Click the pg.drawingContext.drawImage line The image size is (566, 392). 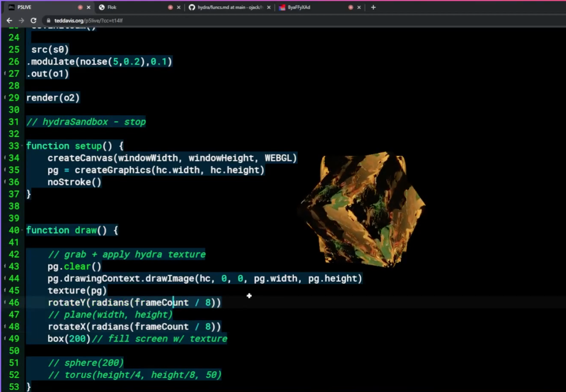(205, 278)
